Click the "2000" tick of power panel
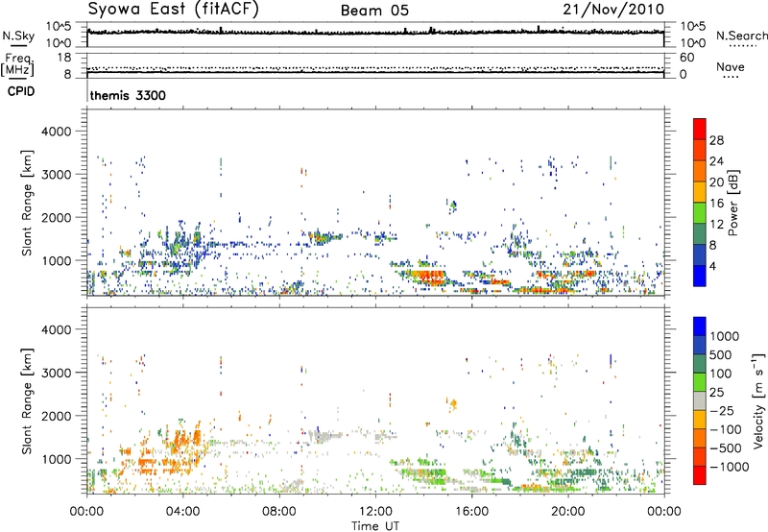768x532 pixels. click(x=56, y=217)
